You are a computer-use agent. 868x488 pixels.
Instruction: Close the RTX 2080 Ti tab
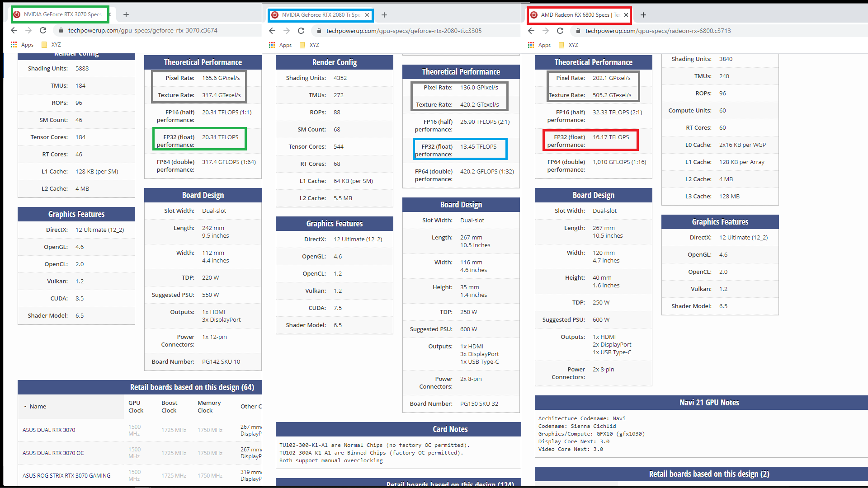coord(367,15)
